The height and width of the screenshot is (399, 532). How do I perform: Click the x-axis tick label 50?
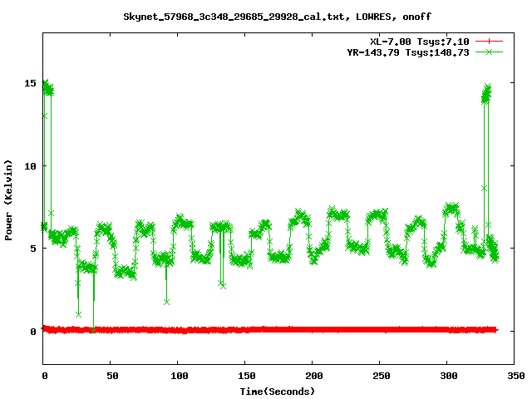click(x=112, y=376)
